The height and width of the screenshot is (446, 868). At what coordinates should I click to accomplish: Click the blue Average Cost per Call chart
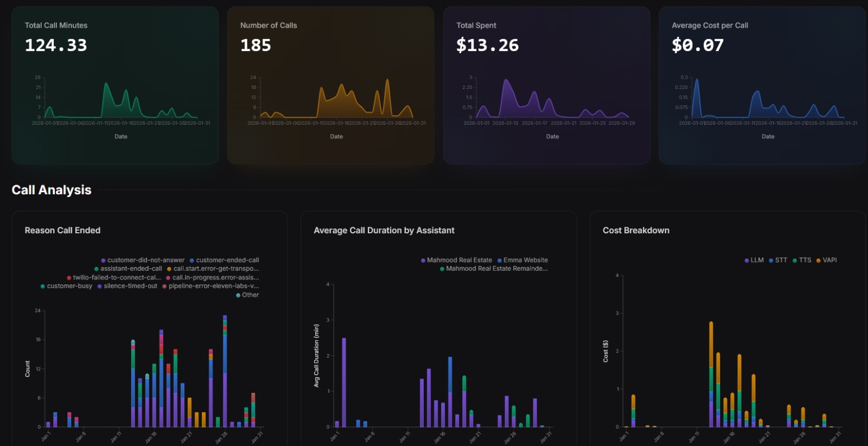pos(768,98)
